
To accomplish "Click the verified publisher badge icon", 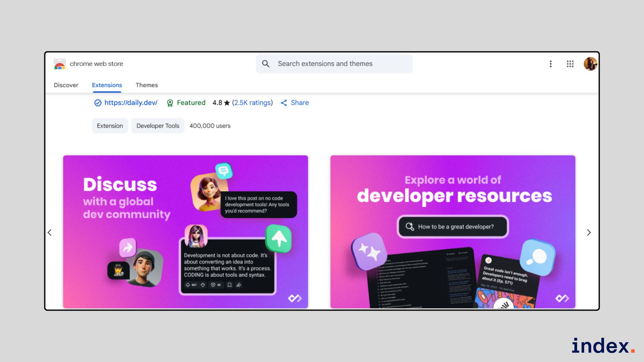I will [x=97, y=103].
